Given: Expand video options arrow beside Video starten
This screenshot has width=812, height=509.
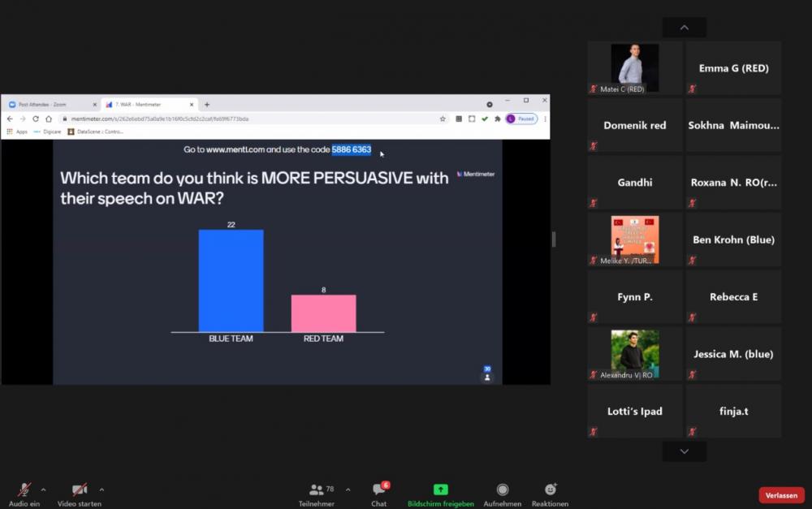Looking at the screenshot, I should click(101, 490).
